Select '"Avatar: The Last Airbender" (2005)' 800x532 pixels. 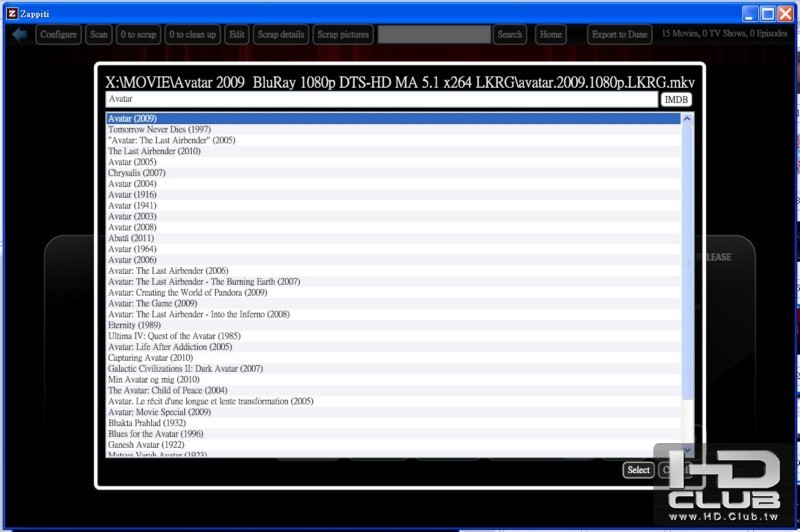(x=393, y=140)
